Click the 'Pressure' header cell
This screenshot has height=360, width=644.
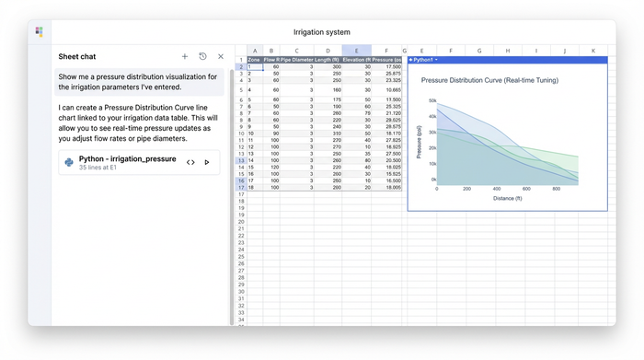[x=386, y=60]
